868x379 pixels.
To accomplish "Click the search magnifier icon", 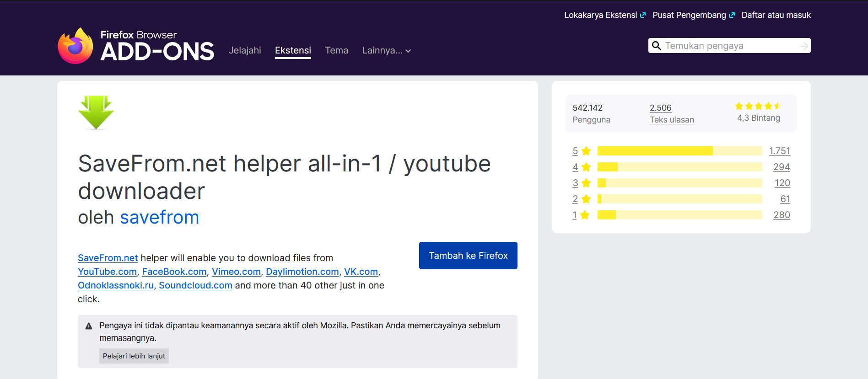I will pyautogui.click(x=656, y=46).
